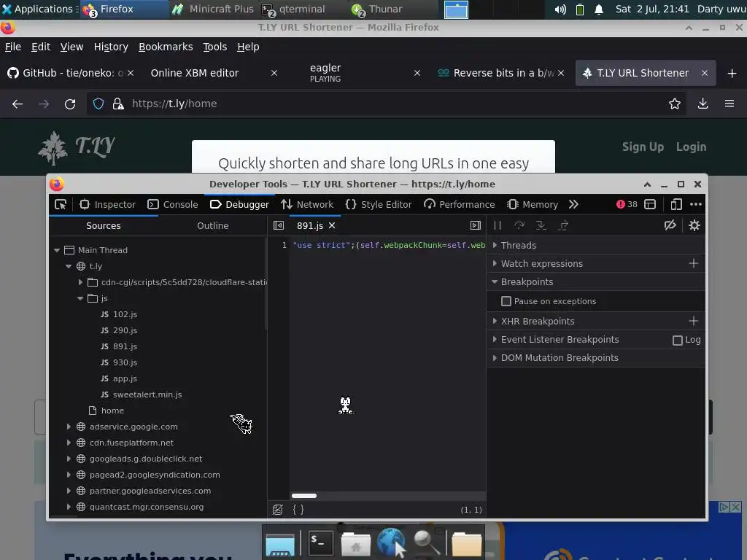Reload the page in Firefox
The image size is (747, 560).
coord(70,104)
